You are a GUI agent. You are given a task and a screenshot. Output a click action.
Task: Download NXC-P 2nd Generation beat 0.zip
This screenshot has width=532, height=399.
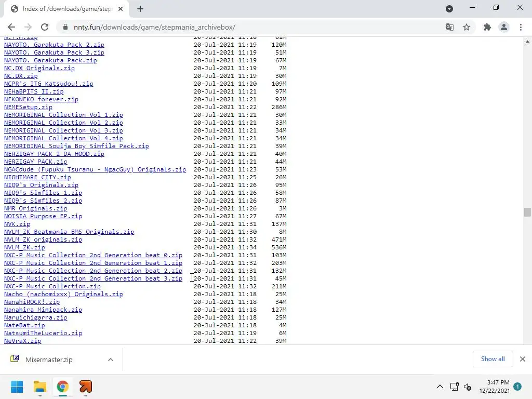93,256
